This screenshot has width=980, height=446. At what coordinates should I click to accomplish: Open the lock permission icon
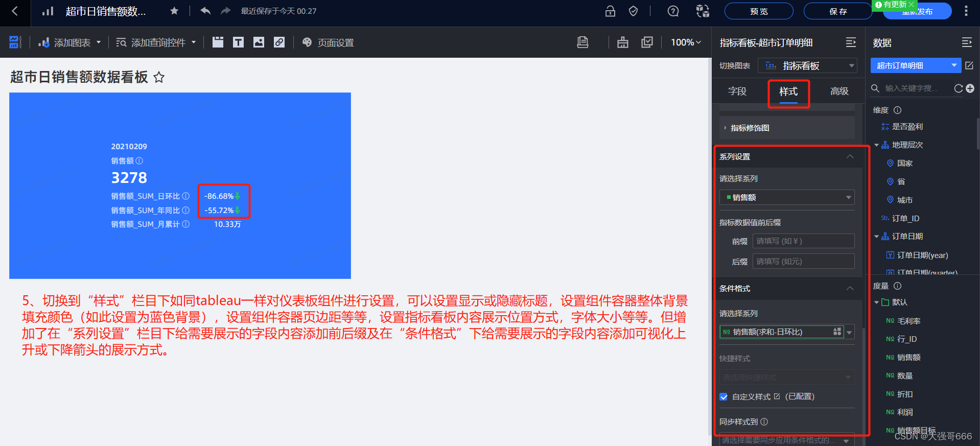coord(610,11)
